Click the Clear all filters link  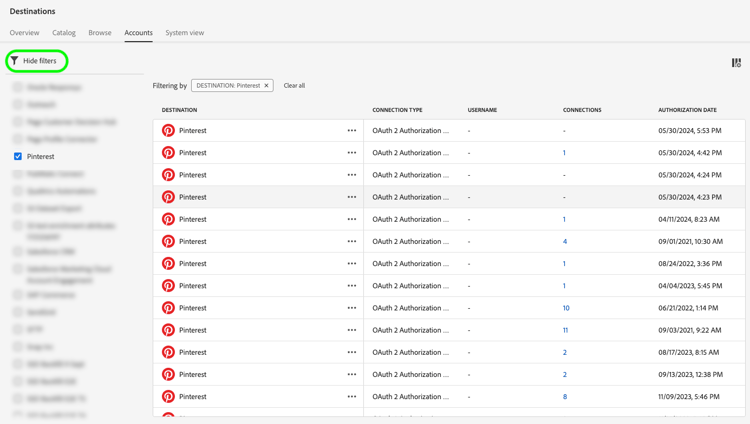click(294, 86)
